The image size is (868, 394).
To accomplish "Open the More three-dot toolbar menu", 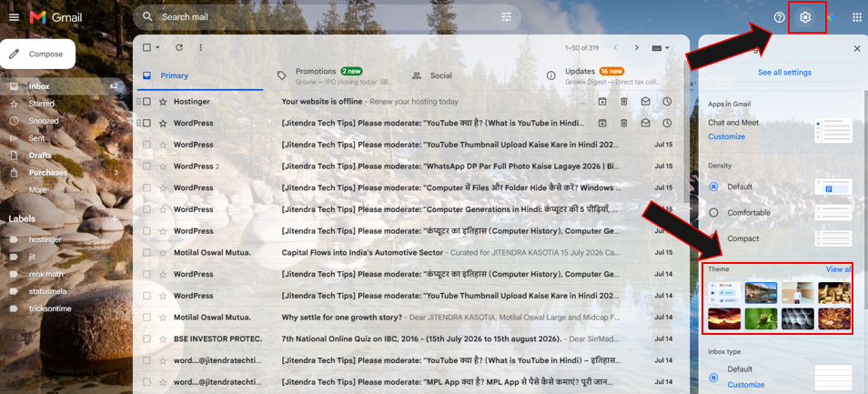I will (x=200, y=47).
